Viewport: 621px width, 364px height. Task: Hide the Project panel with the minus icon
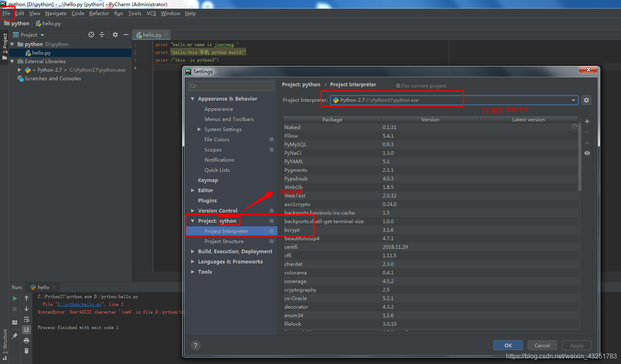(126, 35)
